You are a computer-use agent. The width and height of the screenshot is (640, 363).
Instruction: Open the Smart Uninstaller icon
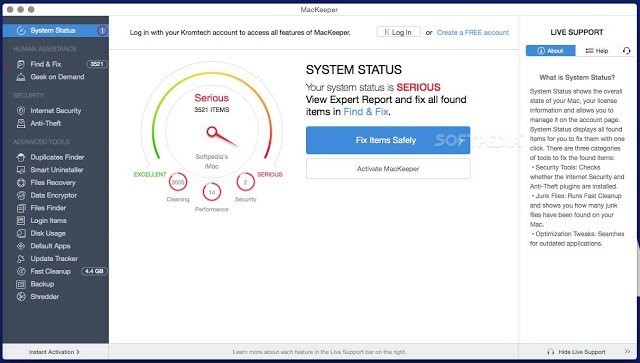21,170
